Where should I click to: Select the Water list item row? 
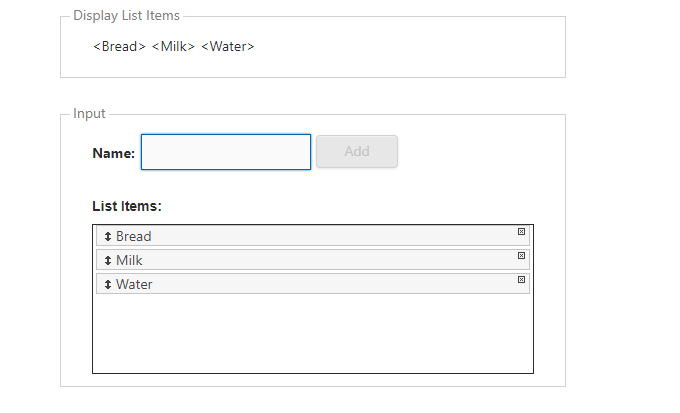point(313,284)
